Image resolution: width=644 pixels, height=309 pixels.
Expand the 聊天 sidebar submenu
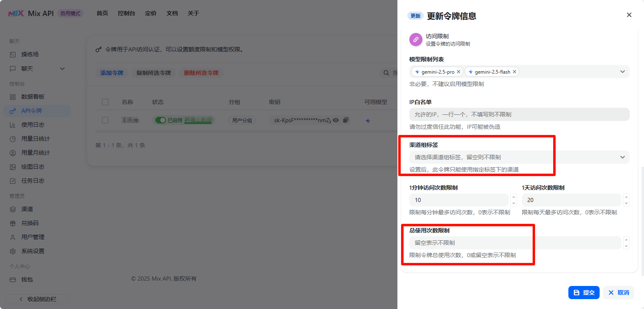62,69
